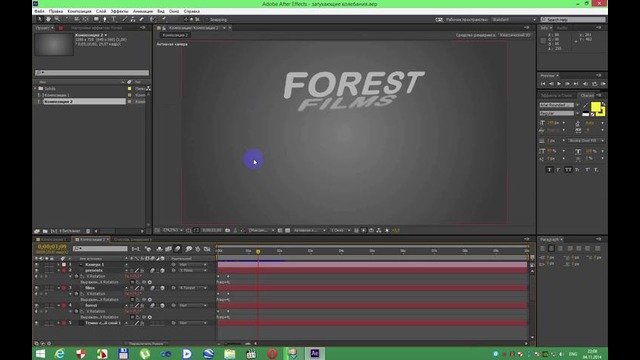
Task: Jump to first frame in Preview panel
Action: (543, 84)
